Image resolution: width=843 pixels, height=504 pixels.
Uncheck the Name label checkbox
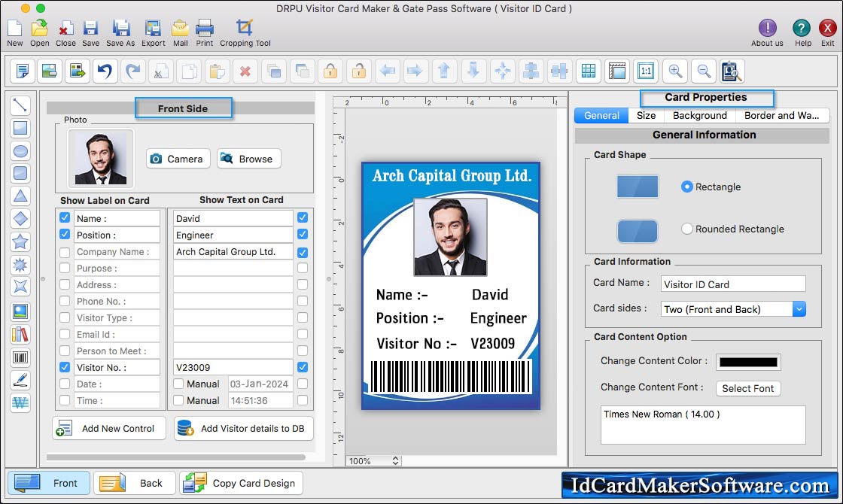[x=65, y=217]
